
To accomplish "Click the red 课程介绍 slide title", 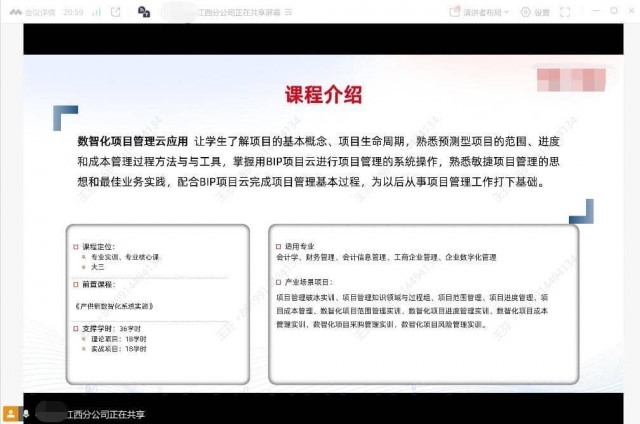I will 321,95.
